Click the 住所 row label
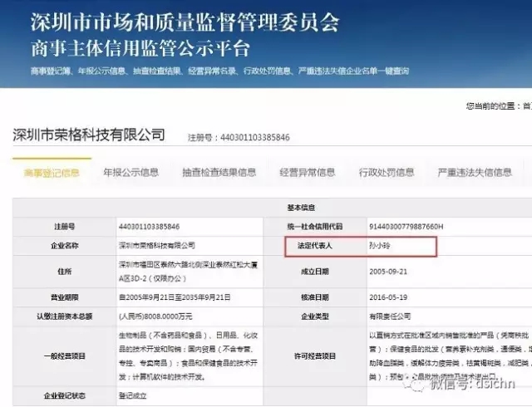532x407 pixels. (x=65, y=272)
